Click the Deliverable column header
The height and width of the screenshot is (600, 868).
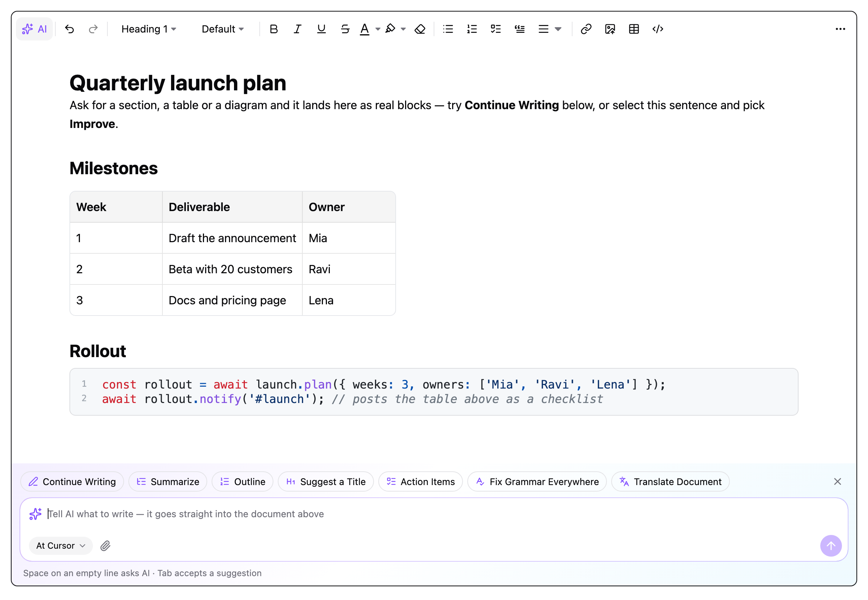point(232,207)
